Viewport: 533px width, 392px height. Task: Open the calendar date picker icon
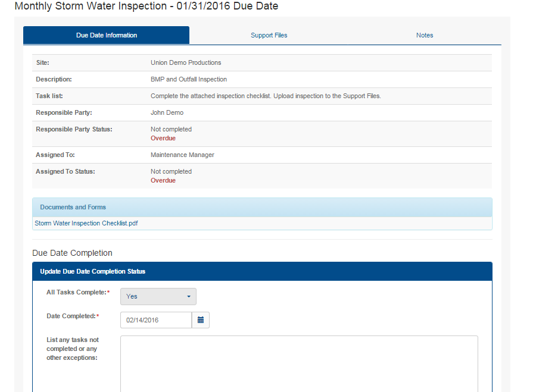(x=201, y=320)
